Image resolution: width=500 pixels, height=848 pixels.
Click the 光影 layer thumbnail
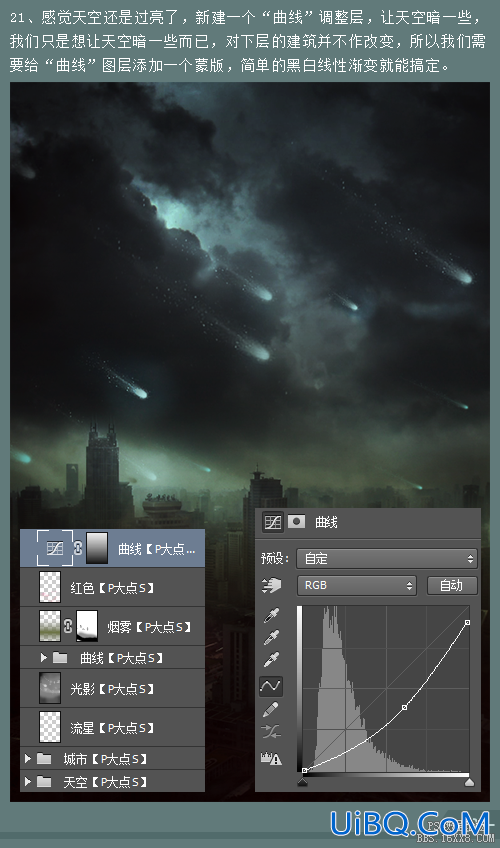point(50,688)
